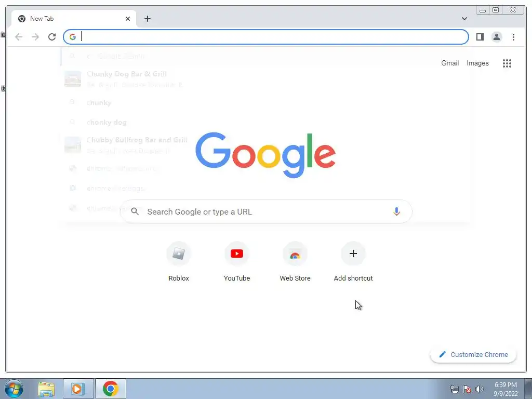Select the faded chonky dog suggestion
Viewport: 532px width, 399px height.
click(x=265, y=122)
